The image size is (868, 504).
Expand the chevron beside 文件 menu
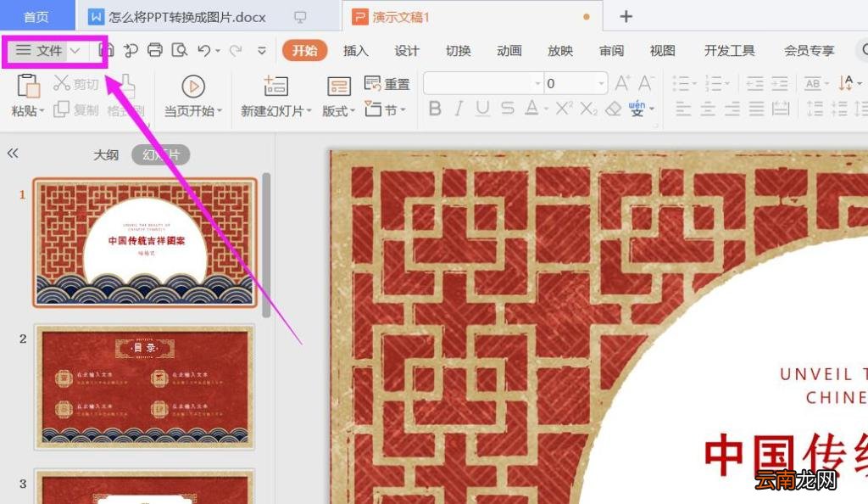75,50
